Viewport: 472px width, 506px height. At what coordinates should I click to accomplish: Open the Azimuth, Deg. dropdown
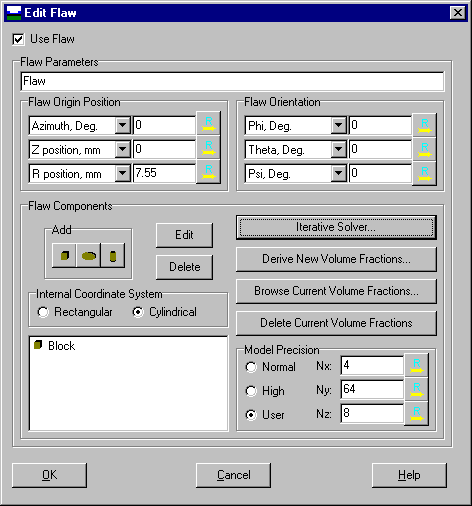click(x=123, y=125)
